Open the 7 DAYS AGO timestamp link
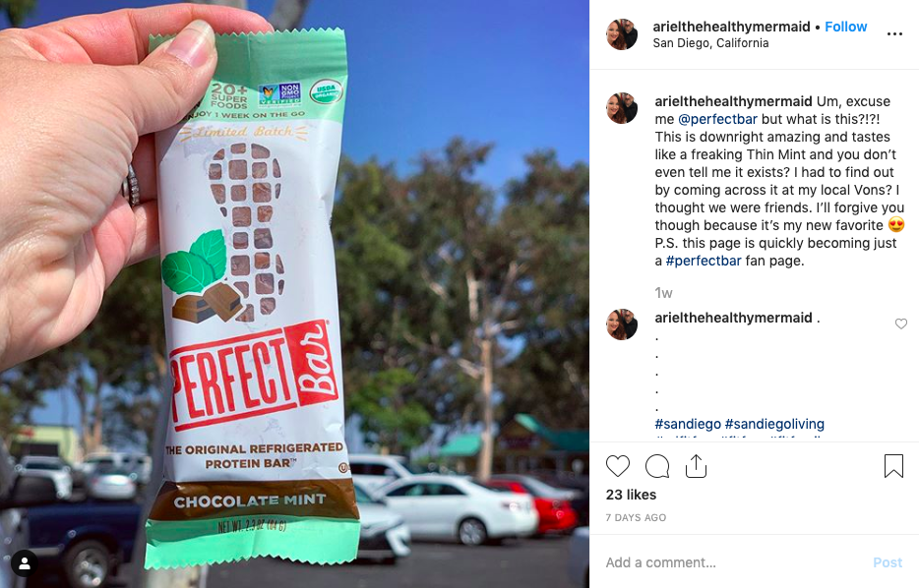919x588 pixels. coord(636,518)
